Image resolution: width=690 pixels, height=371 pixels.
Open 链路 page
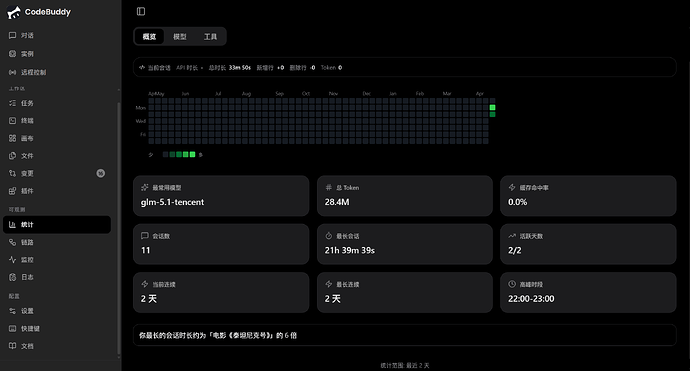pyautogui.click(x=57, y=242)
